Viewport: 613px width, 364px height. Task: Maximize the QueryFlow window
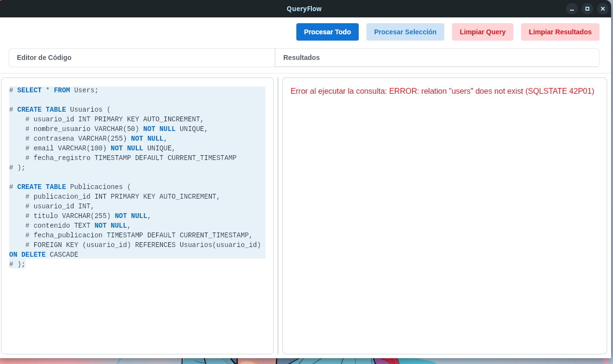click(x=587, y=9)
